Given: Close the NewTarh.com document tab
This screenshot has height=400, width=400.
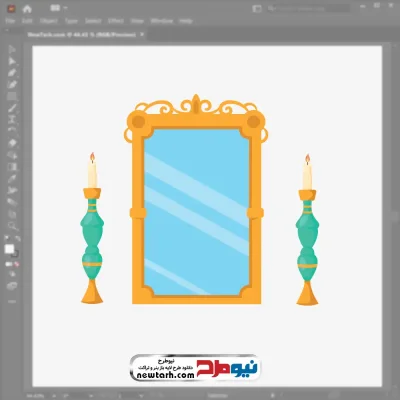Looking at the screenshot, I should click(142, 34).
